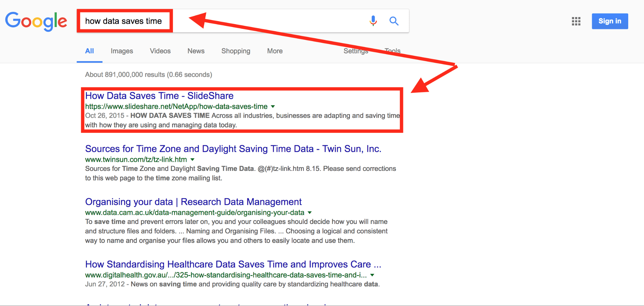Screen dimensions: 644x306
Task: Expand the SlideShare result URL dropdown arrow
Action: 273,107
